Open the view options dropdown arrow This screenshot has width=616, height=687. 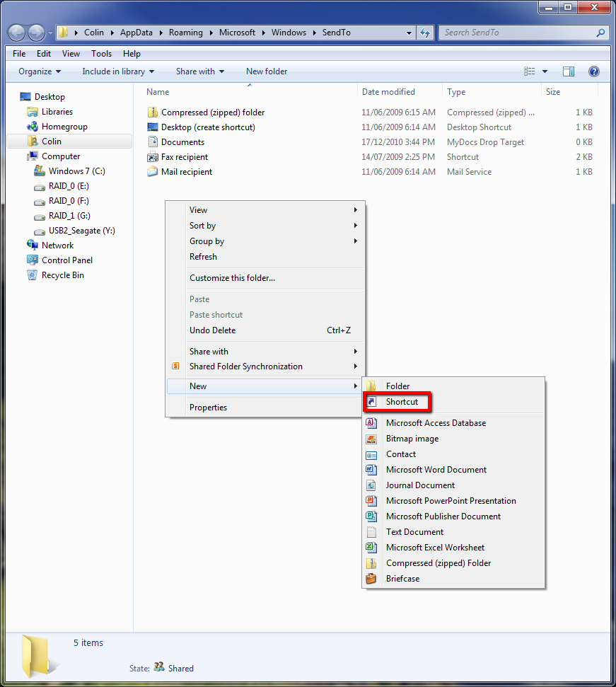pyautogui.click(x=545, y=71)
